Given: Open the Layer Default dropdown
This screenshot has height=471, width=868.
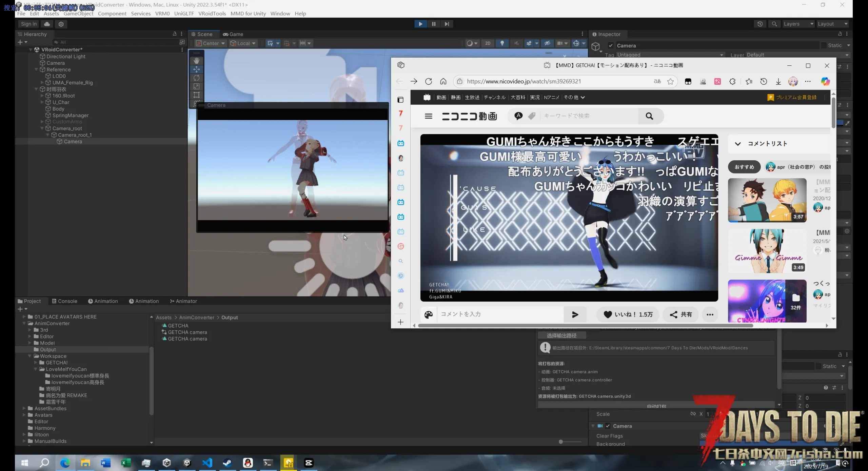Looking at the screenshot, I should (x=797, y=55).
